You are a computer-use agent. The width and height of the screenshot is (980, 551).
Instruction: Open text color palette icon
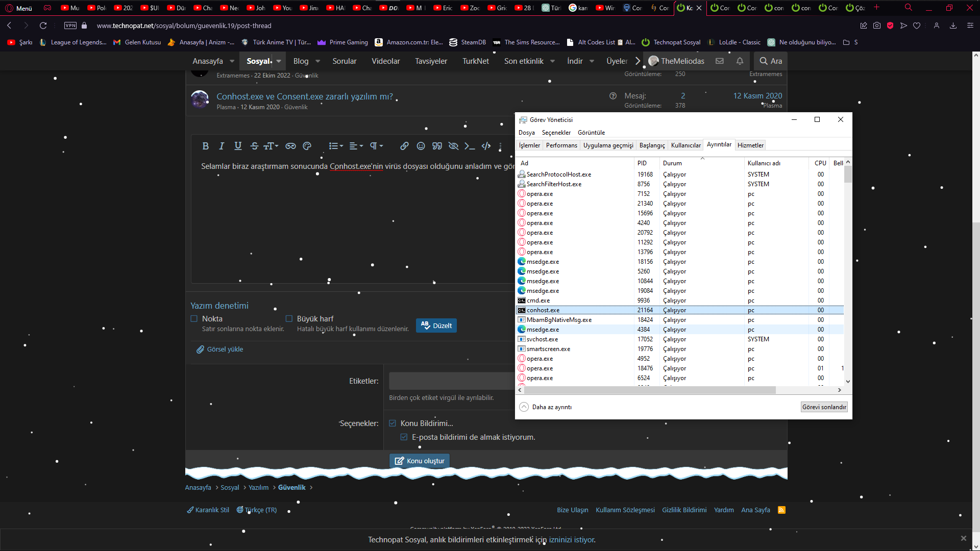click(307, 146)
